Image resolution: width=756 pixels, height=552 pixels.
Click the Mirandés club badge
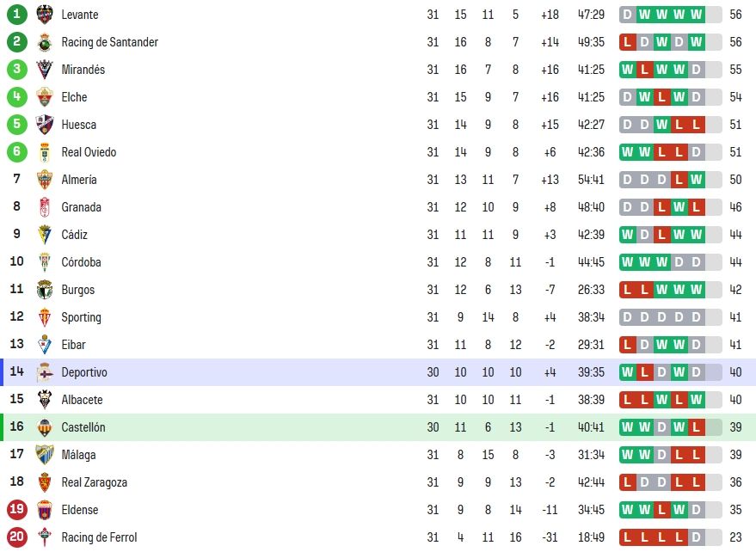coord(45,70)
